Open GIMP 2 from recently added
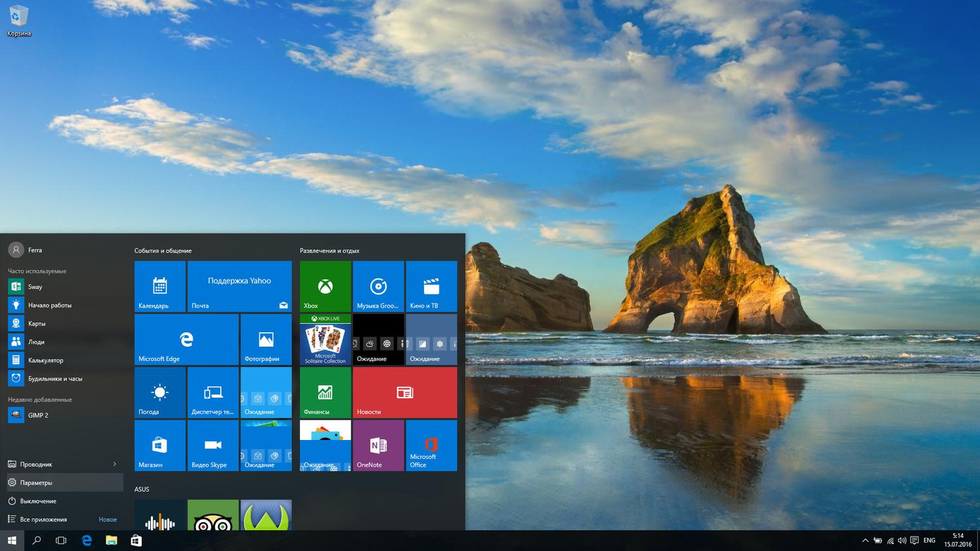 pos(38,415)
